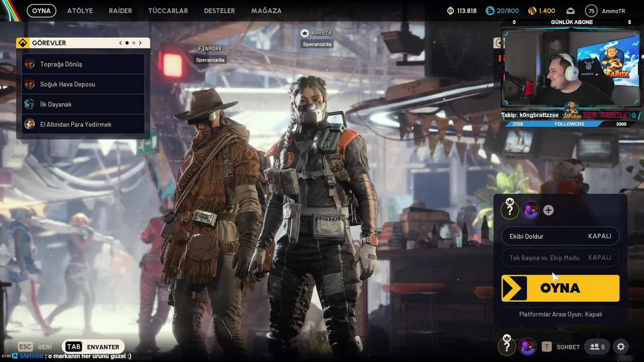
Task: Open the El Altından Para Yedirmek quest
Action: point(83,124)
